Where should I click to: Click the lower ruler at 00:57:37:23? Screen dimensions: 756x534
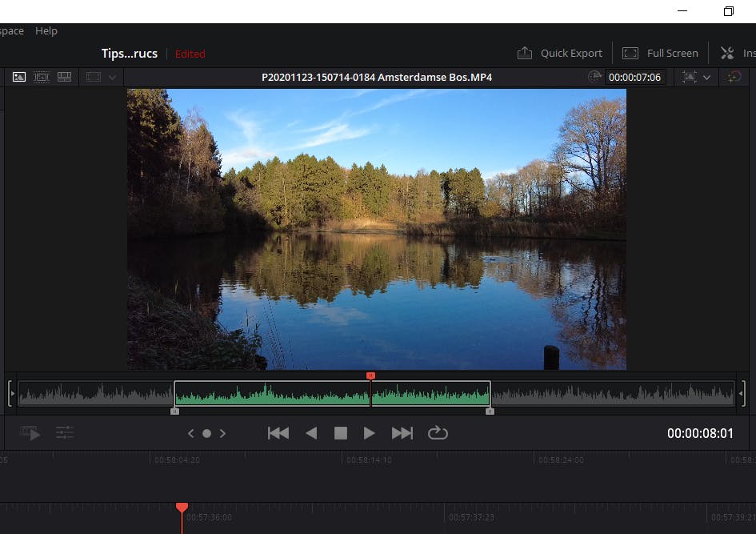(x=471, y=517)
